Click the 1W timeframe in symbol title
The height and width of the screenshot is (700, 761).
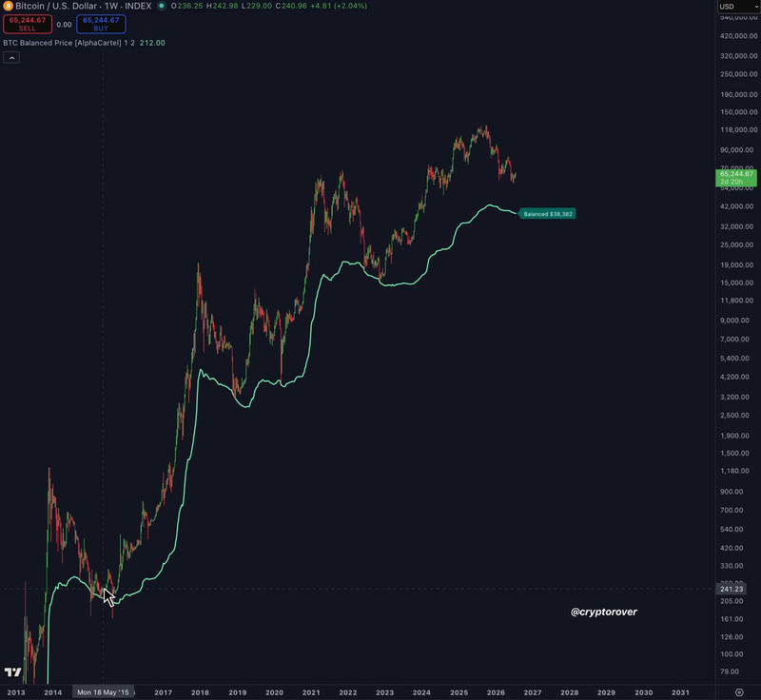point(110,6)
